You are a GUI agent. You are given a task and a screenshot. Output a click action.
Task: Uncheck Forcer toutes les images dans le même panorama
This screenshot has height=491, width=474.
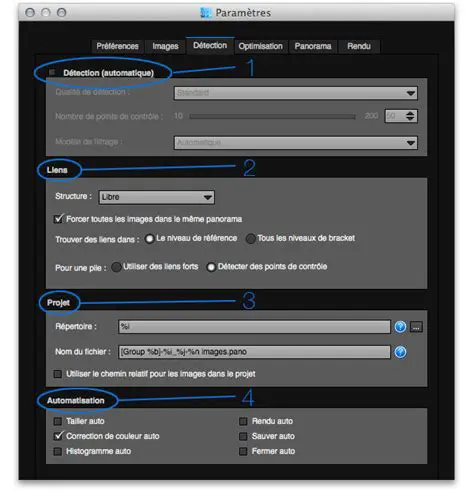(x=58, y=219)
